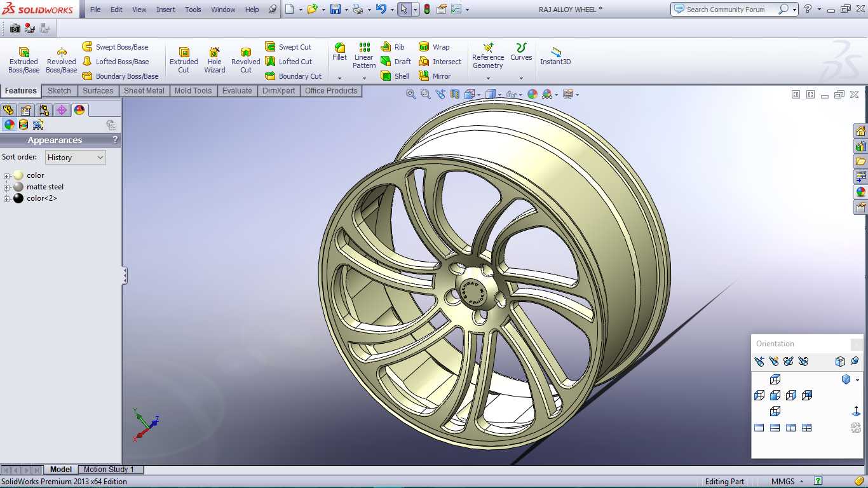
Task: Open the Linear Pattern dropdown arrow
Action: coord(364,78)
